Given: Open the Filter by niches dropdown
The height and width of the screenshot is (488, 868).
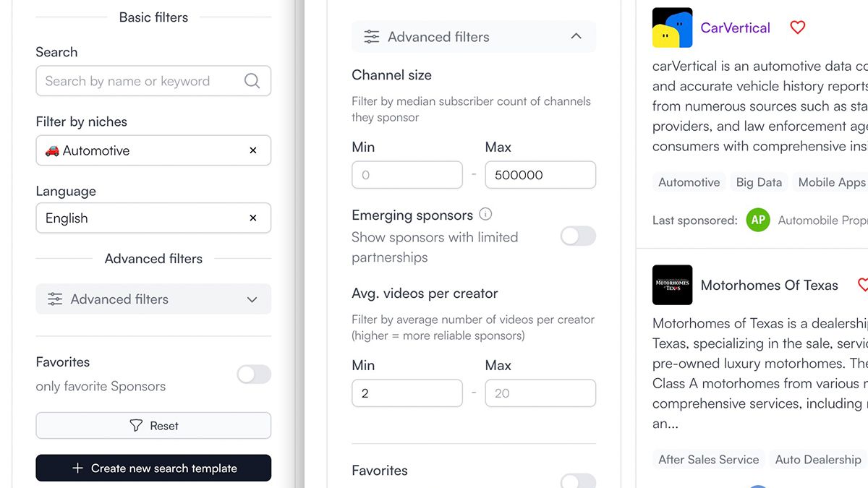Looking at the screenshot, I should click(145, 150).
